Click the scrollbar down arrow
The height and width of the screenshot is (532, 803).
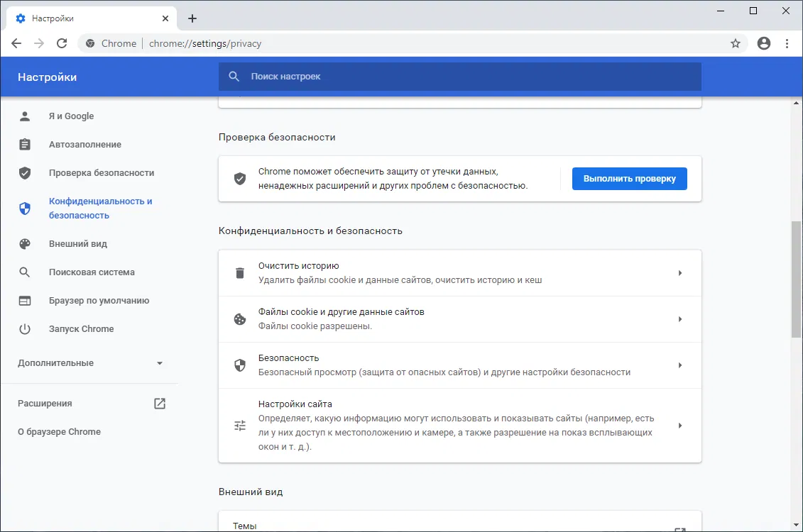coord(796,526)
